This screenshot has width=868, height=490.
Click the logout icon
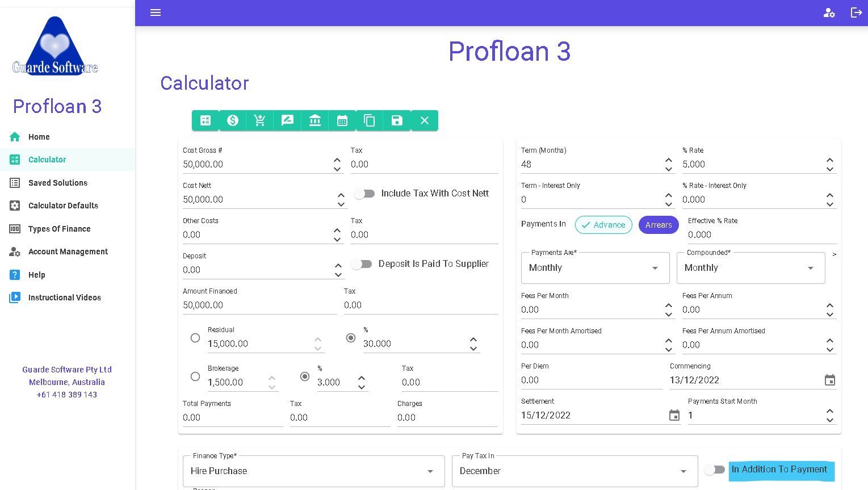click(x=857, y=12)
